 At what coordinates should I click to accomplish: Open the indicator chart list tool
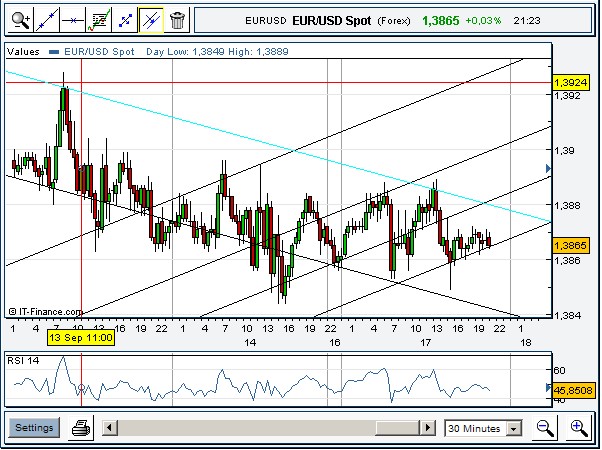tap(98, 19)
